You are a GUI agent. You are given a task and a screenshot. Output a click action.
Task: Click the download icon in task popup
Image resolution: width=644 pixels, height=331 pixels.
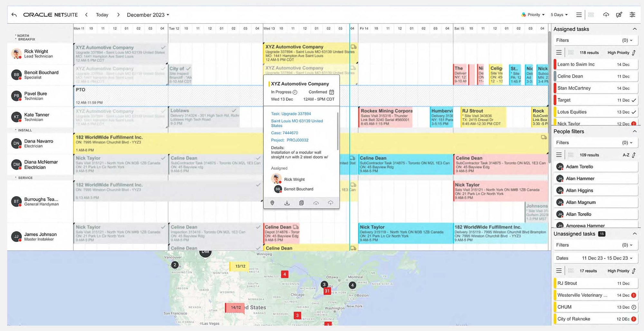[287, 203]
